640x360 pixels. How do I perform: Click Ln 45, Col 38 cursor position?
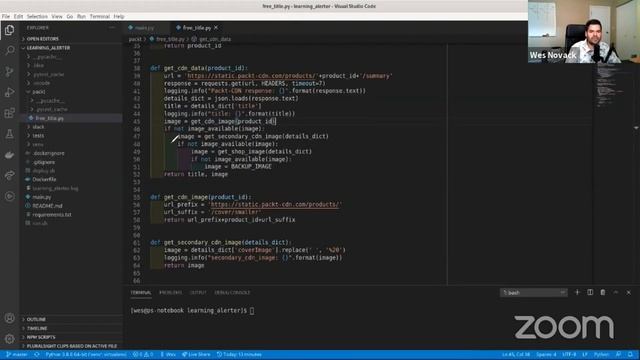pyautogui.click(x=516, y=355)
